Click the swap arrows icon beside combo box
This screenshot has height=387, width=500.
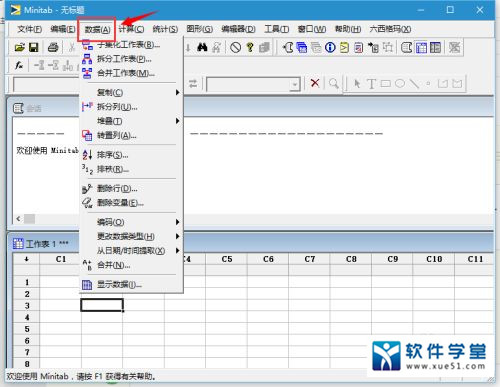[193, 84]
